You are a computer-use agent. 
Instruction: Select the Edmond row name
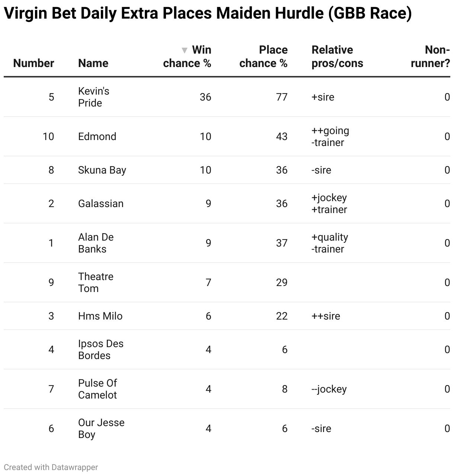[x=97, y=136]
